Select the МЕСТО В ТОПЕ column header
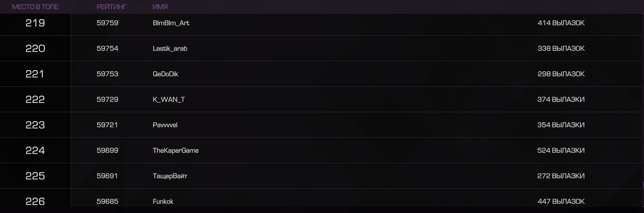The width and height of the screenshot is (644, 213). [35, 7]
